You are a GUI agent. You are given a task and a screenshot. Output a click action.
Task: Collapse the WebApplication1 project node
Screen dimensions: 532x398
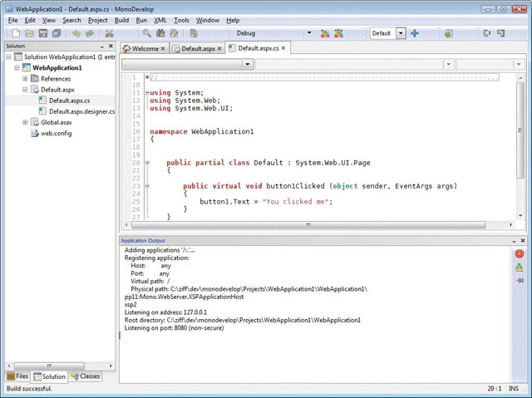pyautogui.click(x=17, y=67)
